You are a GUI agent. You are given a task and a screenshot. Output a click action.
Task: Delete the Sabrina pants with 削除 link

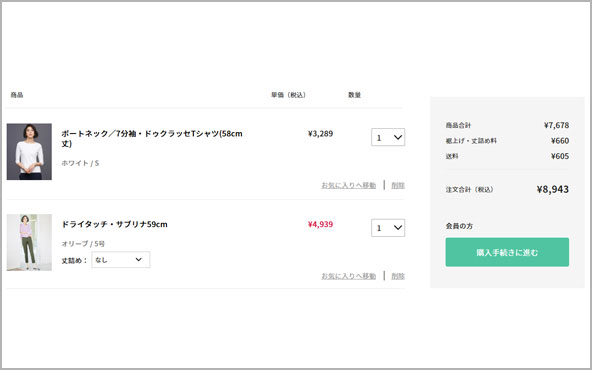pyautogui.click(x=398, y=276)
